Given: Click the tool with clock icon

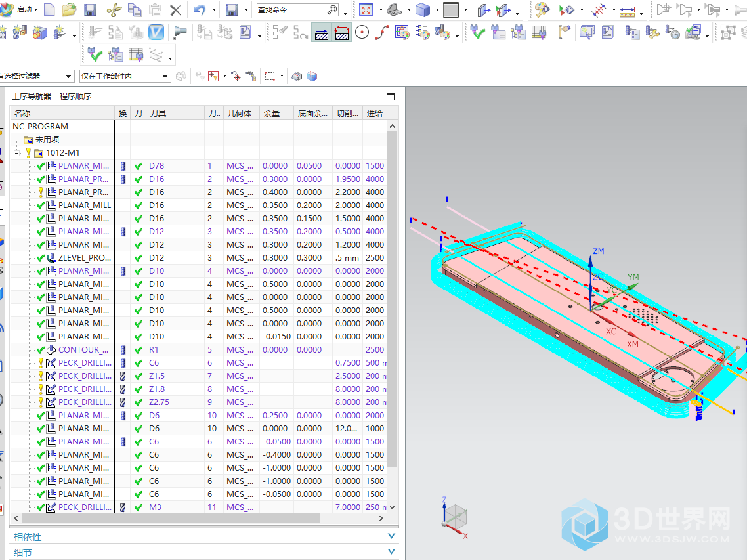Looking at the screenshot, I should click(672, 32).
